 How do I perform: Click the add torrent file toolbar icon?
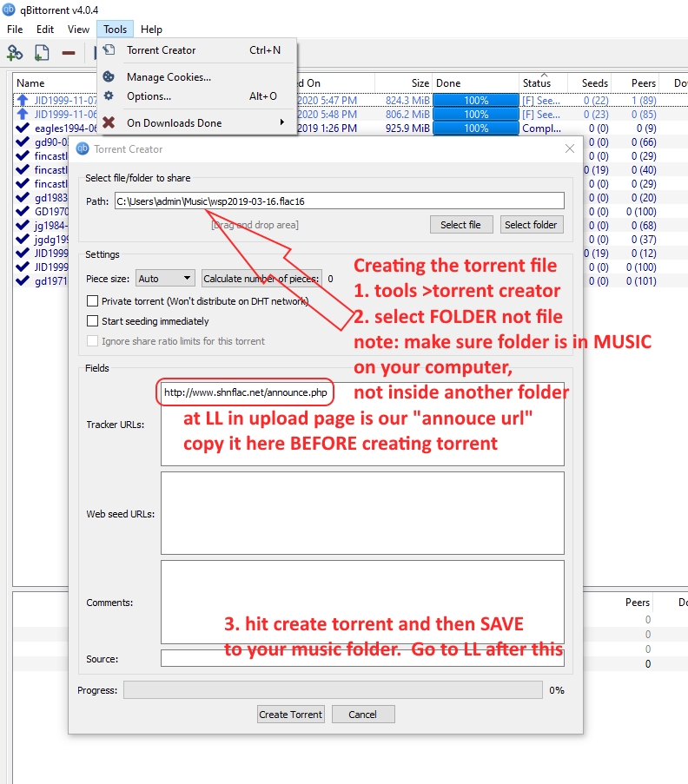click(x=42, y=52)
